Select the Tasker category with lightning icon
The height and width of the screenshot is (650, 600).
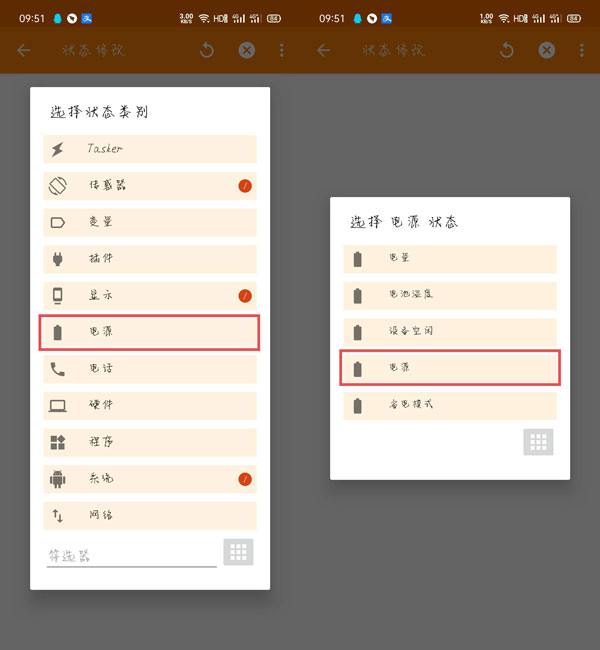pos(150,149)
